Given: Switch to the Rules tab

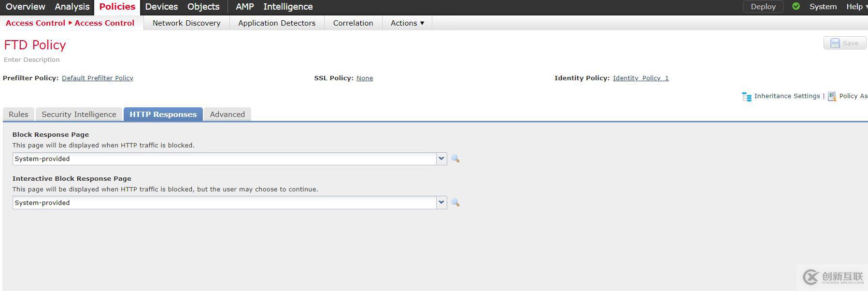Looking at the screenshot, I should pyautogui.click(x=18, y=115).
